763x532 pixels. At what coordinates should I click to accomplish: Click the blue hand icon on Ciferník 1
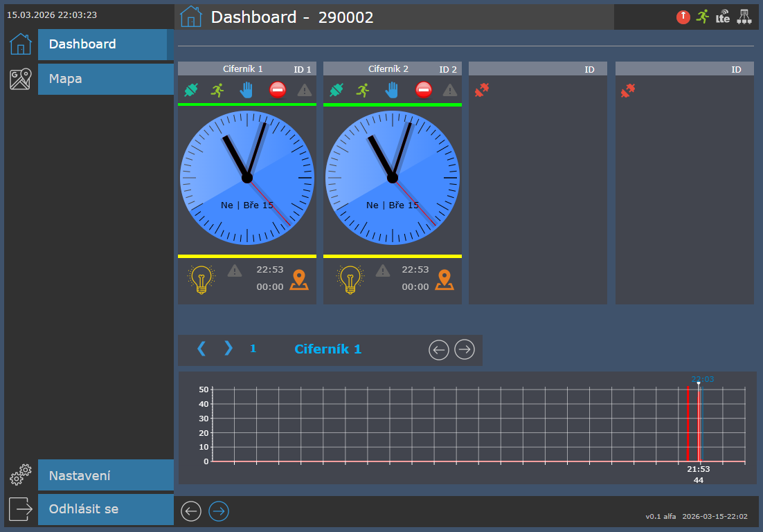tap(246, 90)
